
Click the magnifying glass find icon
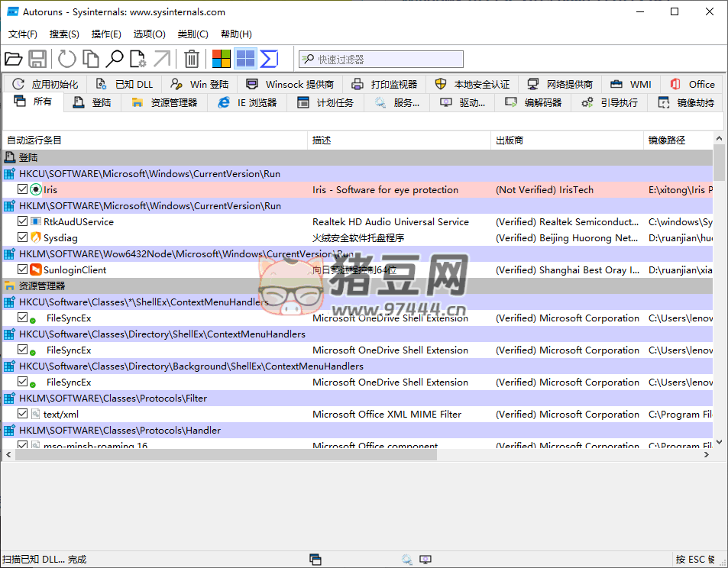click(115, 59)
